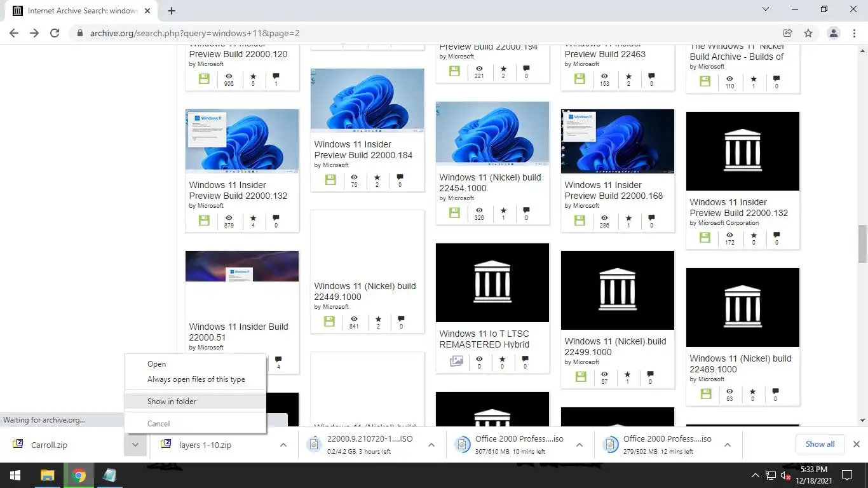Open the notification center icon
868x488 pixels.
[847, 475]
